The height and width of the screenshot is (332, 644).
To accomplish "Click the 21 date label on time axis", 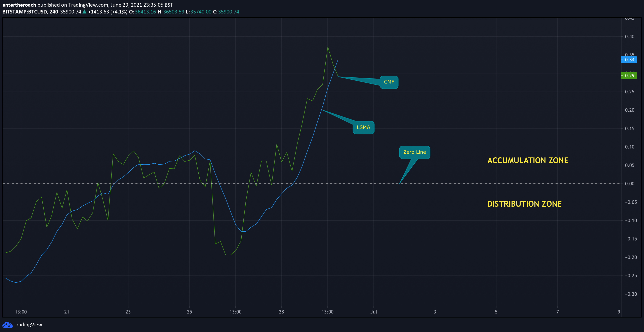I will (x=67, y=312).
